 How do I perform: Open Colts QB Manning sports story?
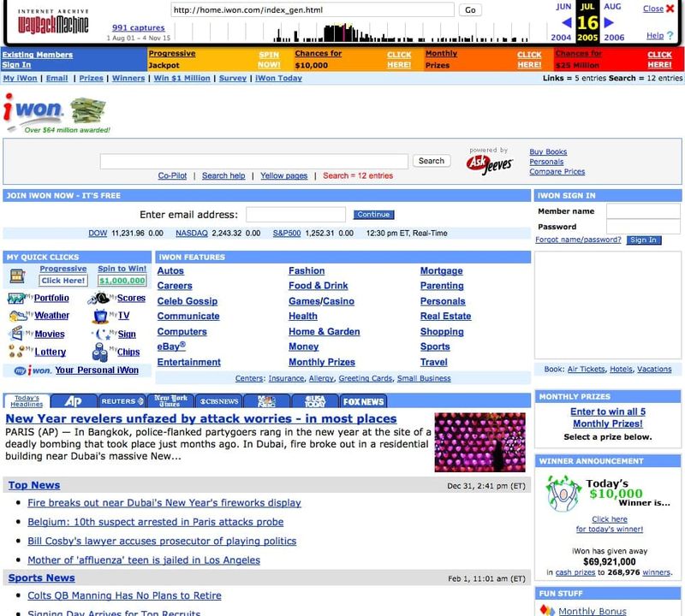pos(124,596)
